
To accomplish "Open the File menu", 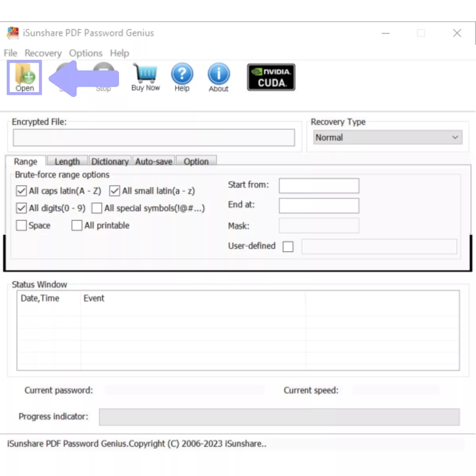I will 10,53.
